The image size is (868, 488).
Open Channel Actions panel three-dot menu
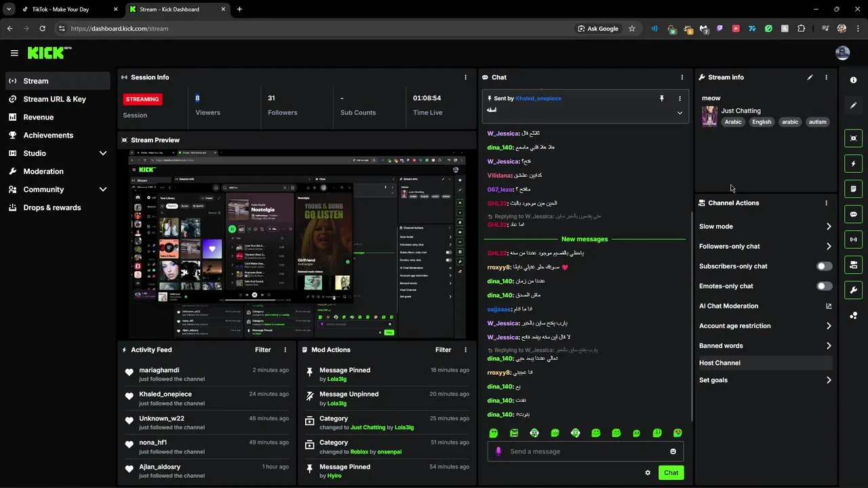point(826,203)
